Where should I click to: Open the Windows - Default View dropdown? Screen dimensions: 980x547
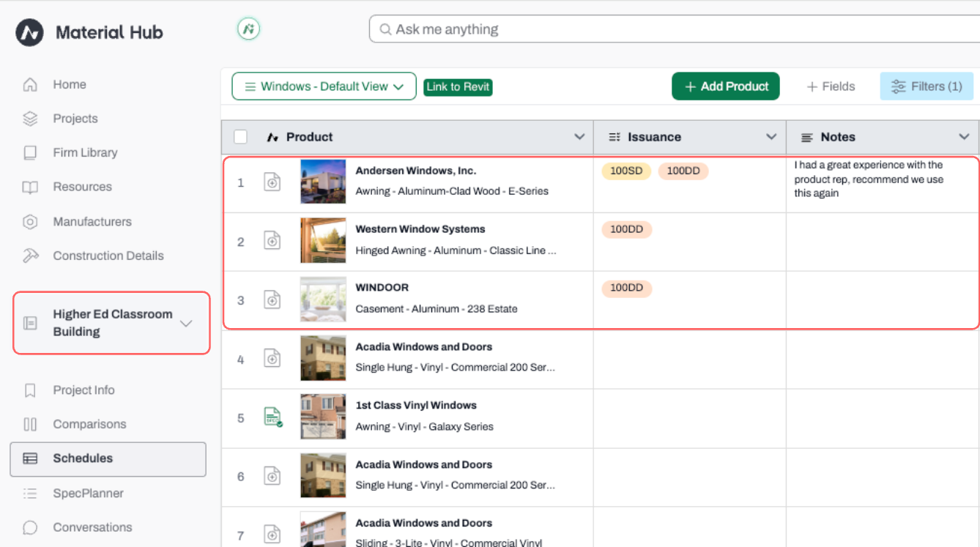coord(324,86)
